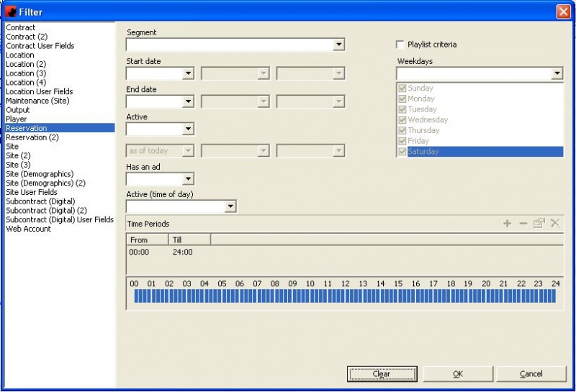The height and width of the screenshot is (392, 576).
Task: Open the Active (time of day) dropdown
Action: 230,207
